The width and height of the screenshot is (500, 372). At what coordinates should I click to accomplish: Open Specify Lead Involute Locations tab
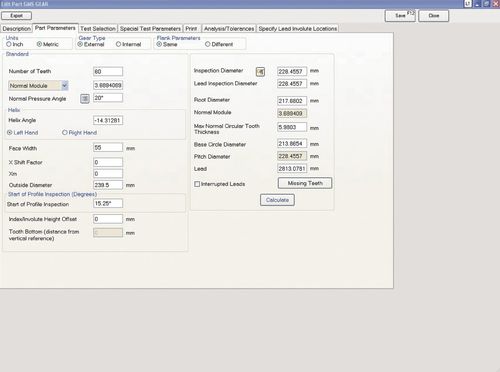point(298,29)
